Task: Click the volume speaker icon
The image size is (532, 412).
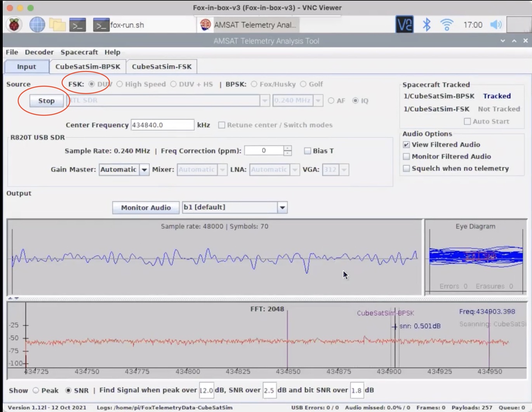Action: [x=496, y=25]
